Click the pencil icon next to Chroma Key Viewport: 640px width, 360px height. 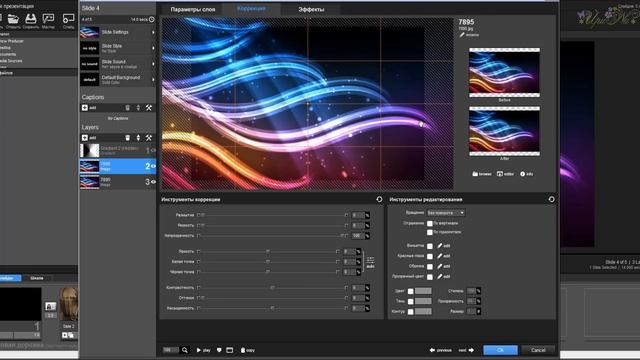pos(440,276)
